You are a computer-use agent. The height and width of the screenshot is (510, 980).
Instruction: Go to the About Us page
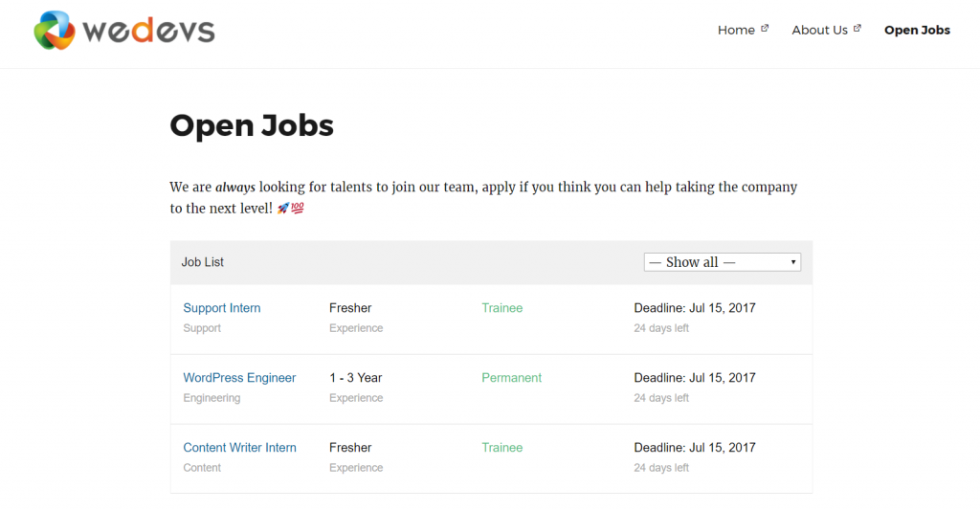coord(819,30)
